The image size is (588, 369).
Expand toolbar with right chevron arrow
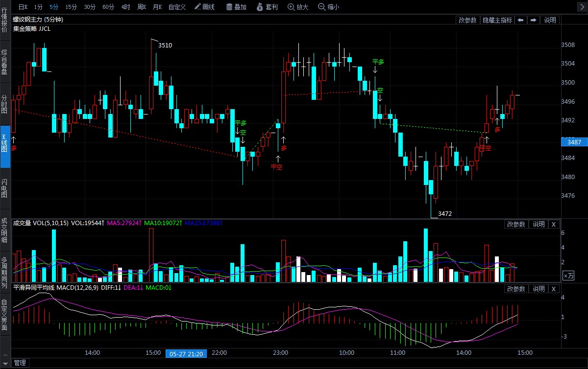pos(582,6)
